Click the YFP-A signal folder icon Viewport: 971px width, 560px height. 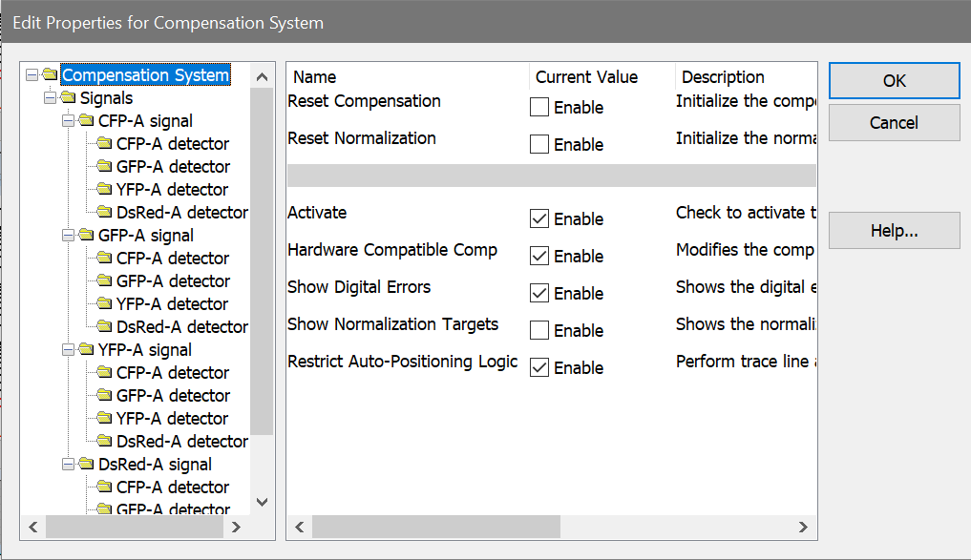coord(87,350)
